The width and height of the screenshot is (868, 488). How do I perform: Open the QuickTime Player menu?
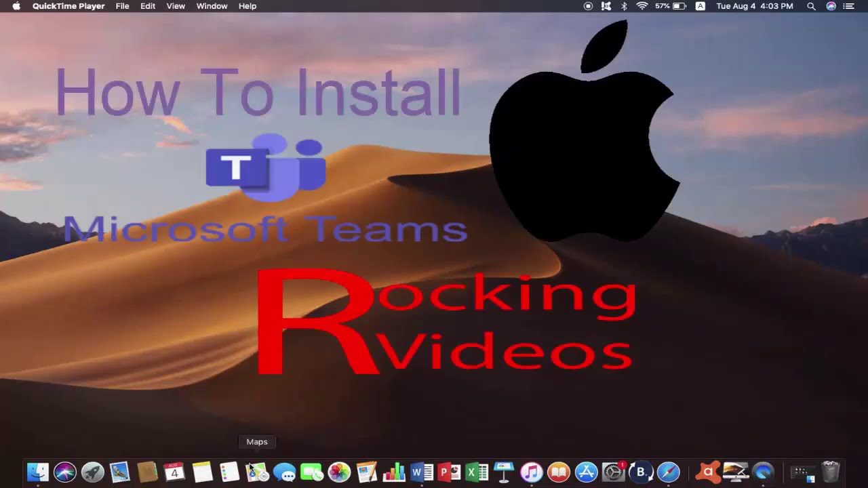coord(68,6)
